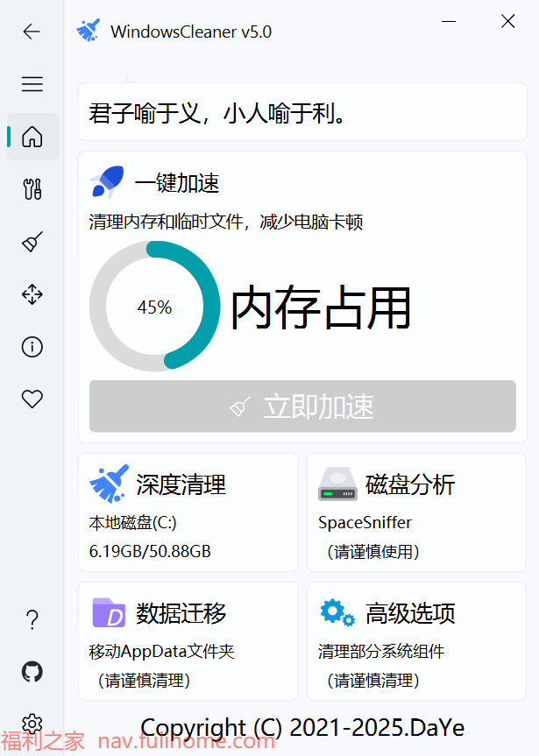Screen dimensions: 539x756
Task: Click the rocket icon beside 一键加速
Action: (x=107, y=182)
